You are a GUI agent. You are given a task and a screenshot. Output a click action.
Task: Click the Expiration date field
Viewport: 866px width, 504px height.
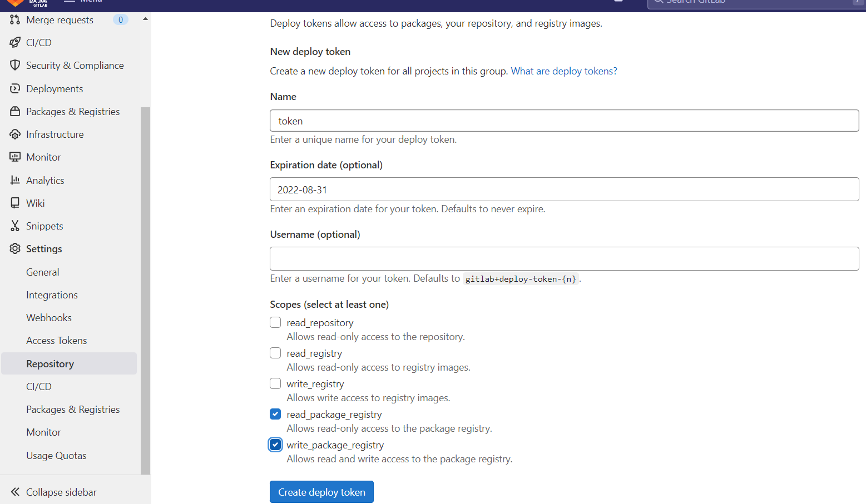coord(564,189)
